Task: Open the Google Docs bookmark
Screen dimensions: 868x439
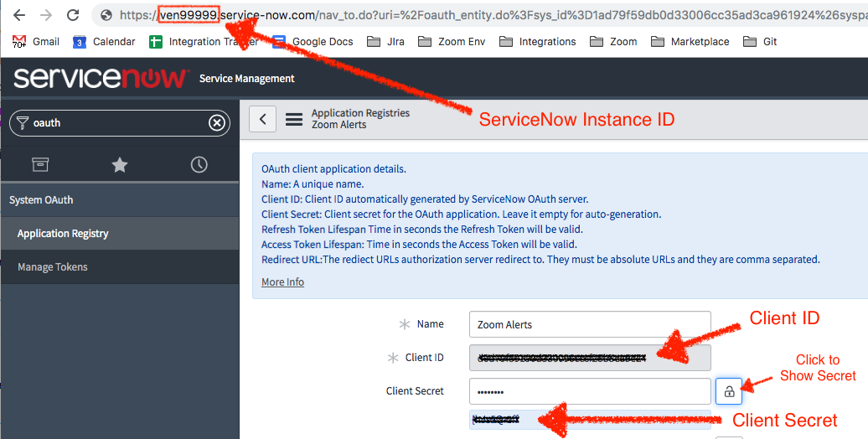Action: coord(313,42)
